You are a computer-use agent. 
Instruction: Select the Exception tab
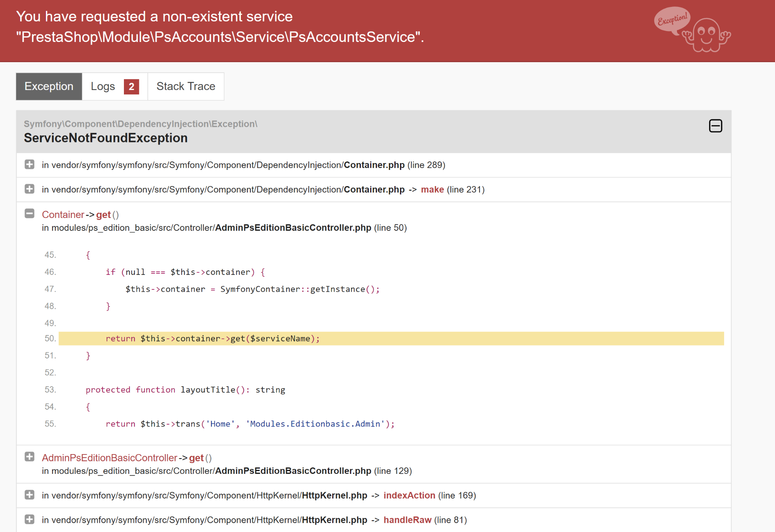click(x=49, y=86)
